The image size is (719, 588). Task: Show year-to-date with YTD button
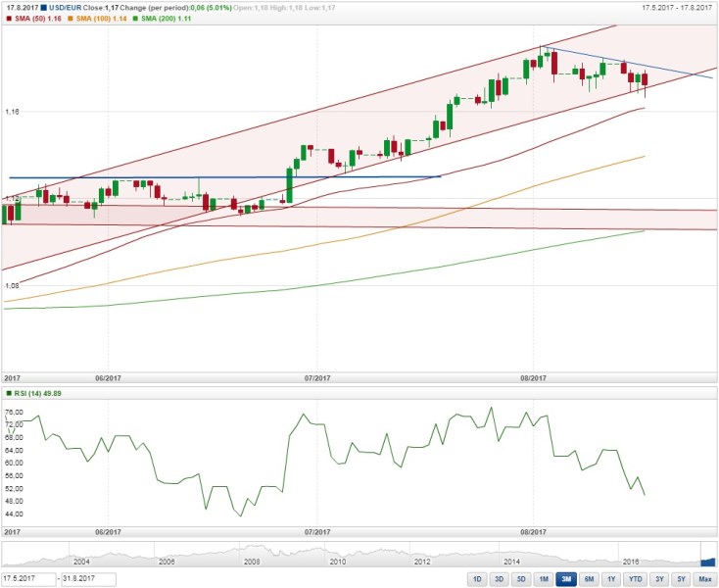click(x=637, y=579)
